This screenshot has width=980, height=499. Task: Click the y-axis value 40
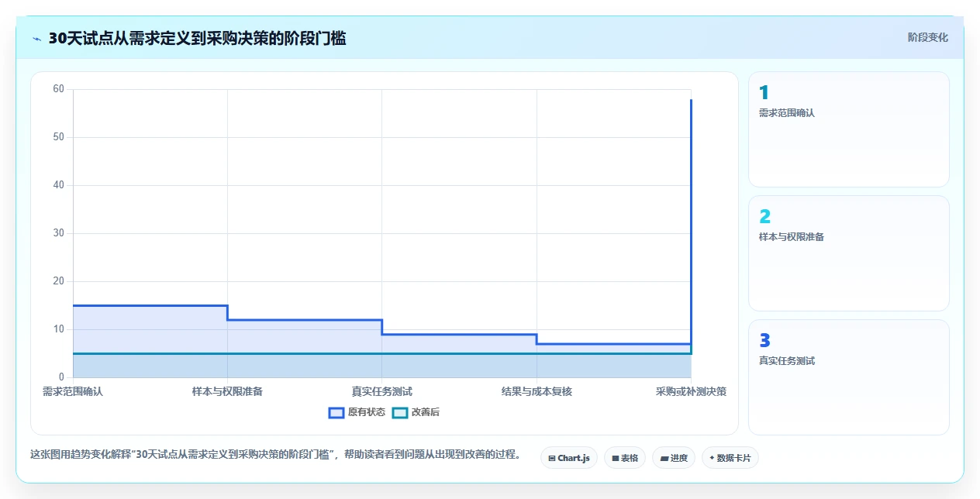58,185
